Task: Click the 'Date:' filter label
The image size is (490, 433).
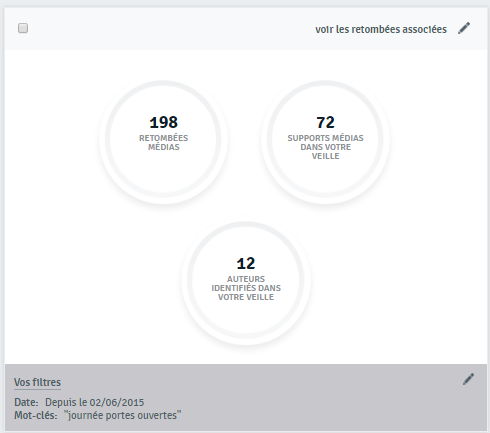Action: click(26, 402)
